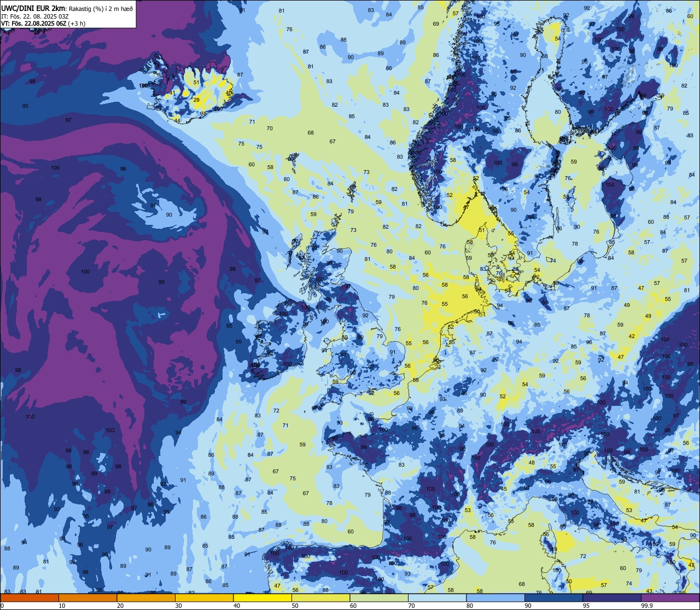This screenshot has width=700, height=610.
Task: Pick the 20–30 legend color swatch
Action: tap(146, 598)
